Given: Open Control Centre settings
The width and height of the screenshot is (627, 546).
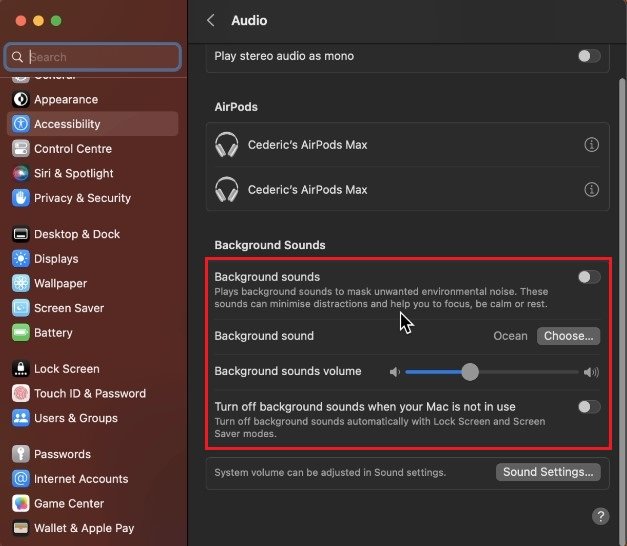Looking at the screenshot, I should 72,149.
